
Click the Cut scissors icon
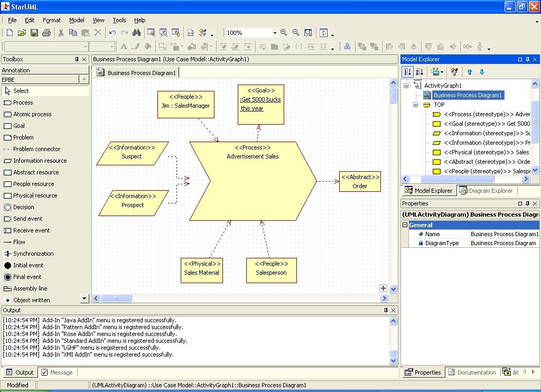point(61,33)
